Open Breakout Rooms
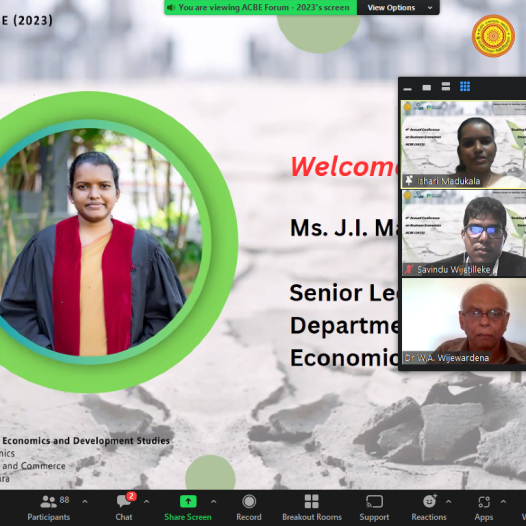Viewport: 526px width, 526px height. (312, 508)
